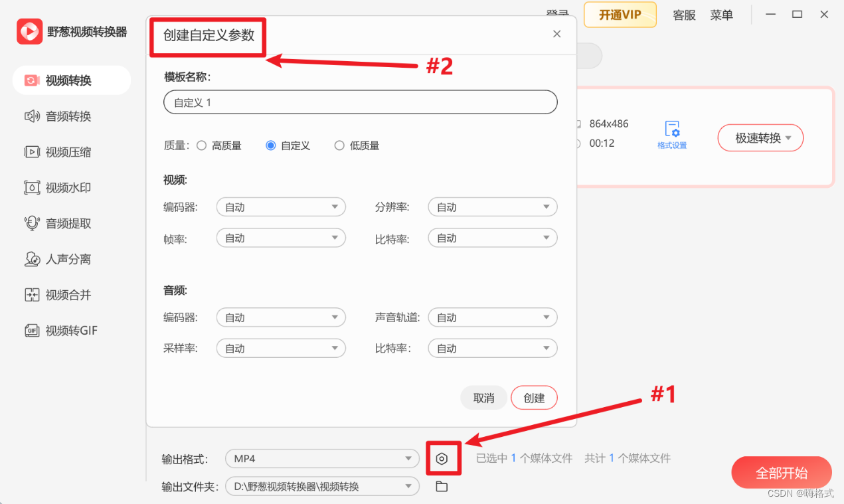Image resolution: width=844 pixels, height=504 pixels.
Task: Select the 低质量 quality option
Action: point(357,145)
